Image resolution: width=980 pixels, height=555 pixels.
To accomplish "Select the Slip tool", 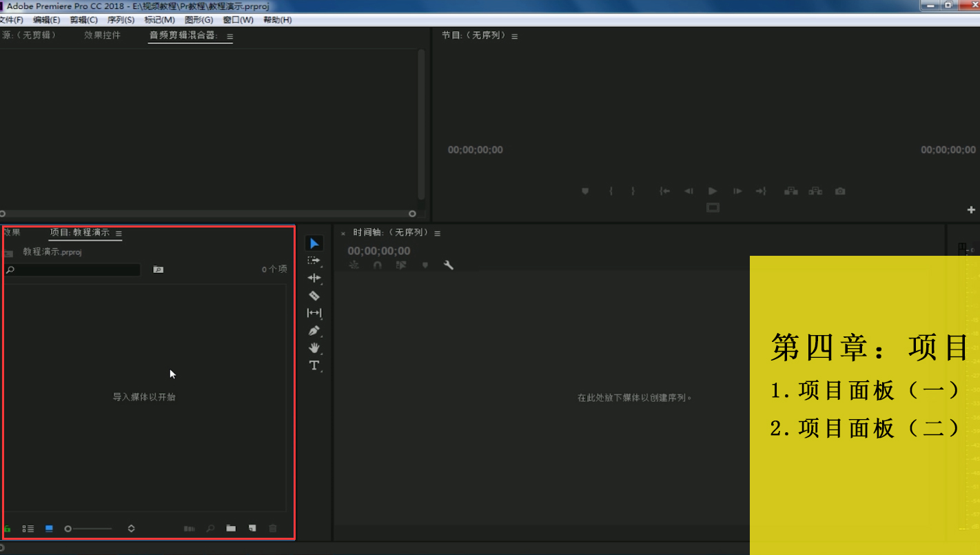I will point(314,313).
